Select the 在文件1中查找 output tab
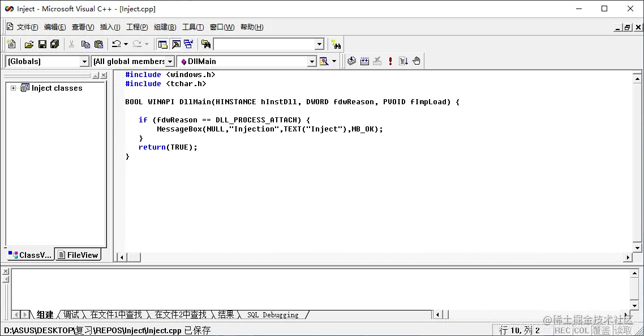 (x=116, y=314)
